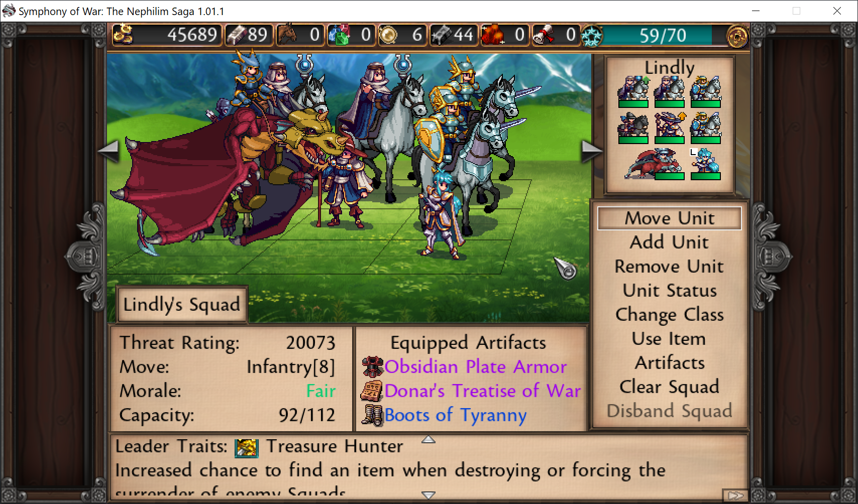
Task: Show next squad with right arrow
Action: tap(591, 151)
